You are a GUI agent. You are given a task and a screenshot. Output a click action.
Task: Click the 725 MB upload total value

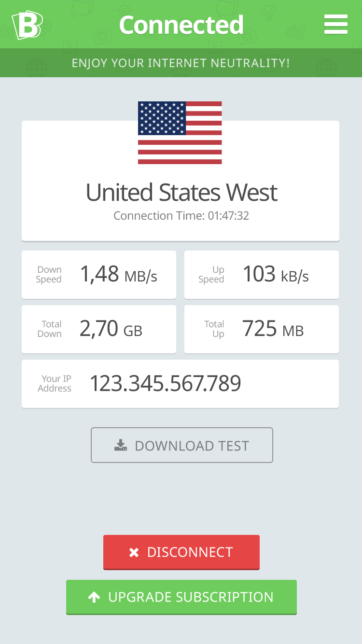pos(273,329)
